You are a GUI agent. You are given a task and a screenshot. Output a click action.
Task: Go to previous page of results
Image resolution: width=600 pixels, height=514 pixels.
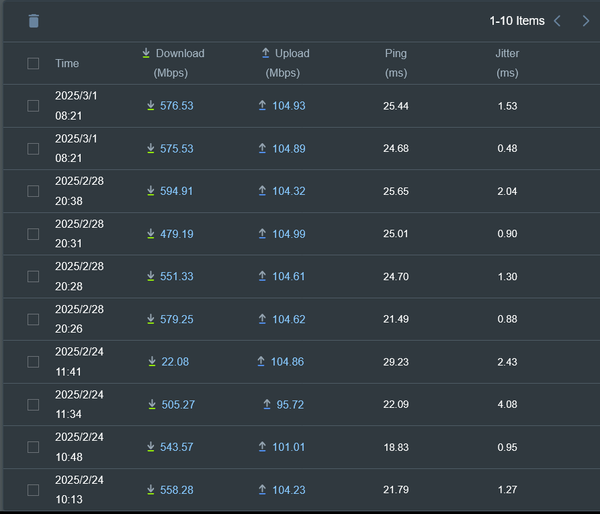pyautogui.click(x=558, y=21)
